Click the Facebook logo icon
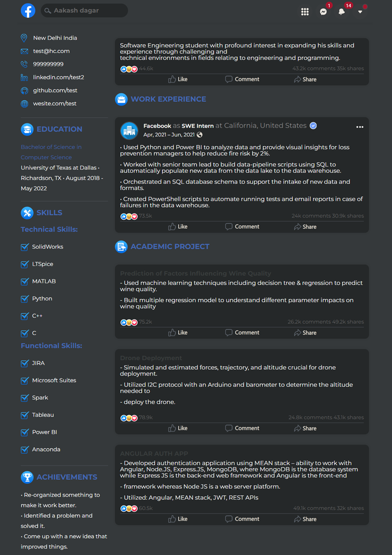 pos(28,10)
